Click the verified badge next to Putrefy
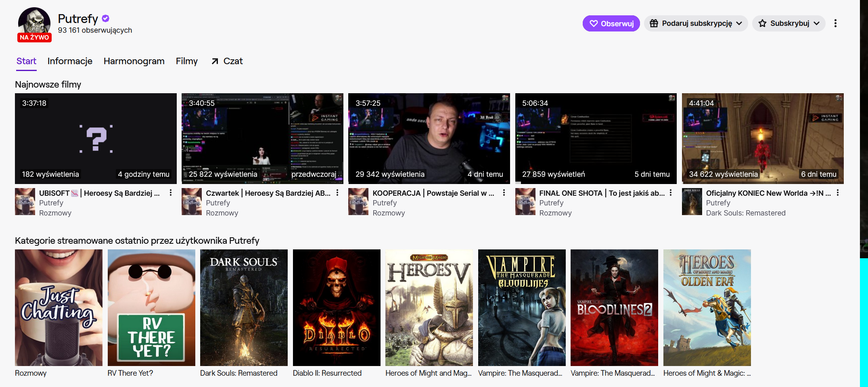 (x=106, y=19)
